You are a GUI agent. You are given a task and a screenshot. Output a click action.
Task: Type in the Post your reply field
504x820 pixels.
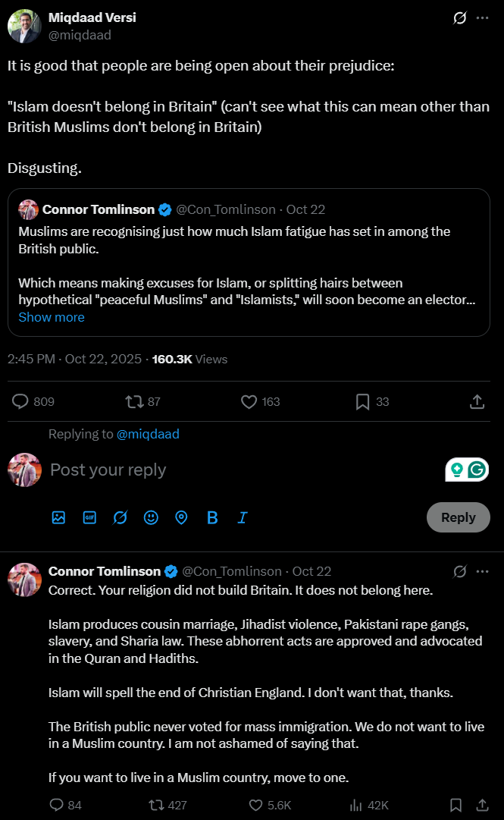[x=227, y=470]
